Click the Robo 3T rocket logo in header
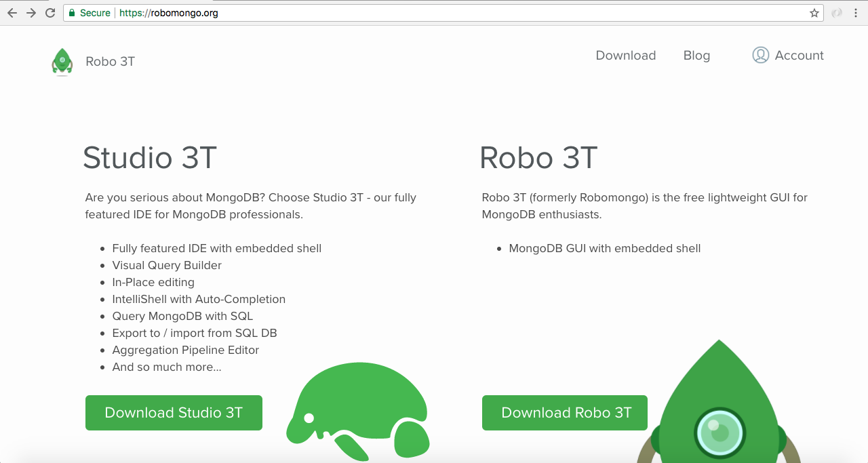868x463 pixels. (x=62, y=62)
